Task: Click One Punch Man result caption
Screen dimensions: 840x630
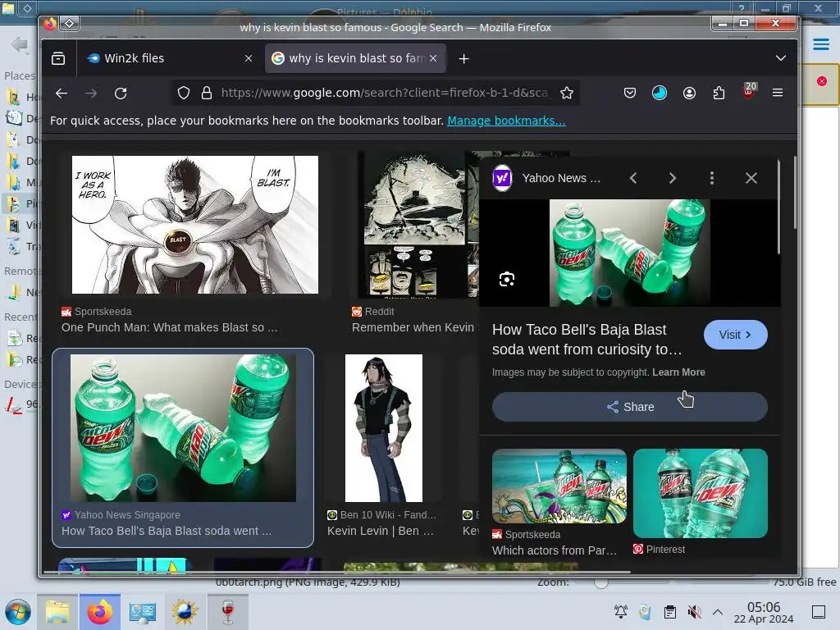Action: point(169,327)
